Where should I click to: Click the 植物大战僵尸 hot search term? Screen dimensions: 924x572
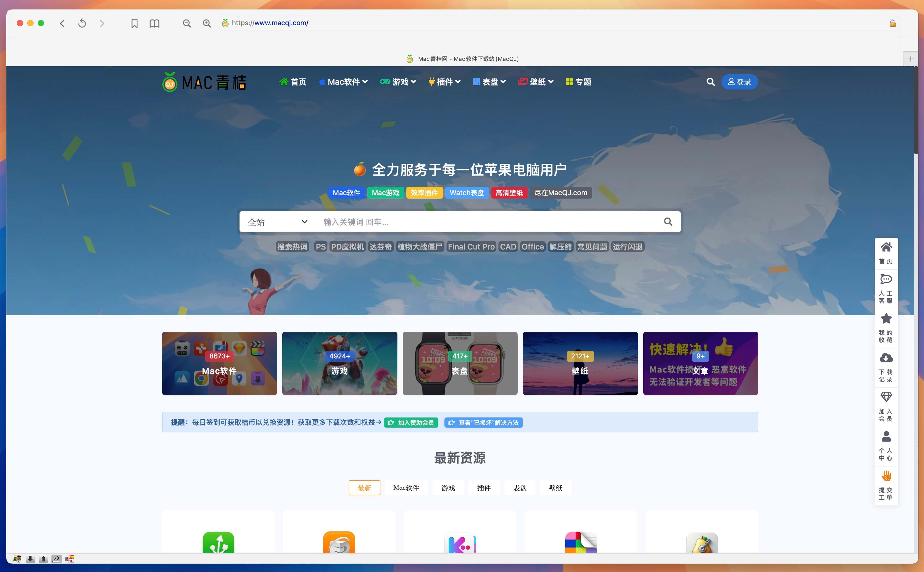[x=419, y=247]
